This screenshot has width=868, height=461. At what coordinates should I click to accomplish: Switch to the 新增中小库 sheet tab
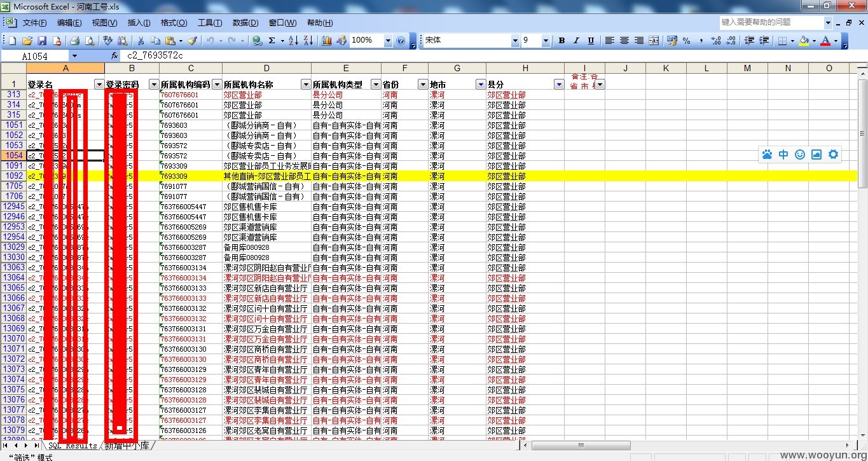(x=127, y=446)
